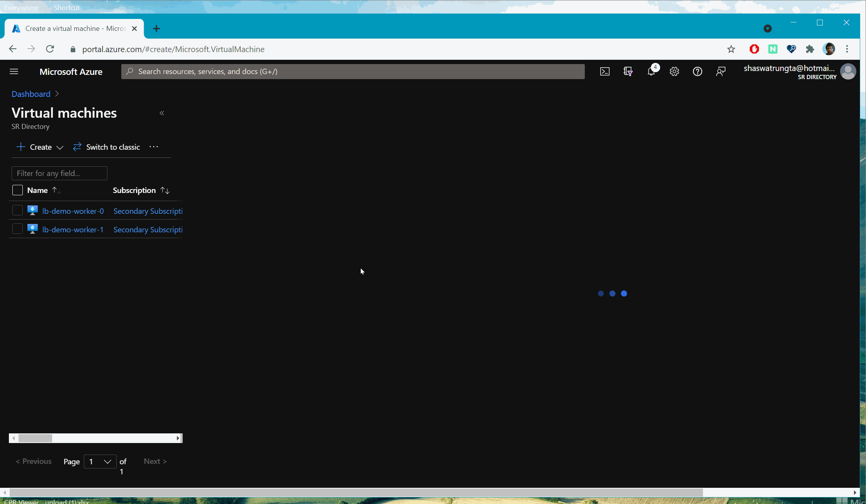Click the VM list scrollbar left arrow
The image size is (866, 504).
tap(14, 438)
